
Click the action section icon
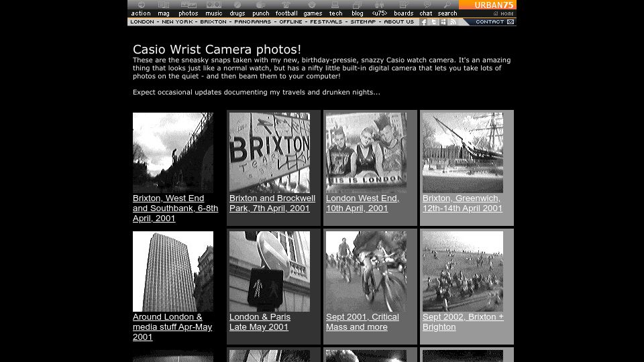(141, 5)
